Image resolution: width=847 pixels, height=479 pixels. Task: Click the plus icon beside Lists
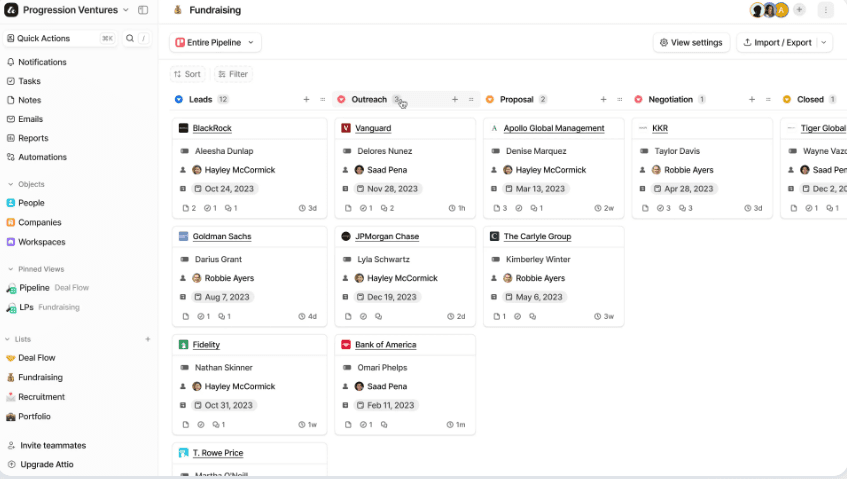pos(148,339)
